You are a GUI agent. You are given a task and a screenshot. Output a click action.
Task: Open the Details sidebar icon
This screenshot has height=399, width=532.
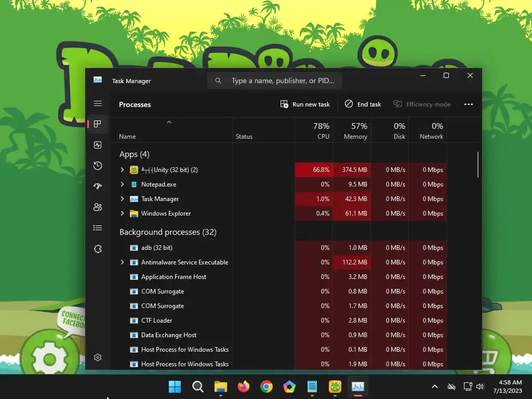(98, 228)
